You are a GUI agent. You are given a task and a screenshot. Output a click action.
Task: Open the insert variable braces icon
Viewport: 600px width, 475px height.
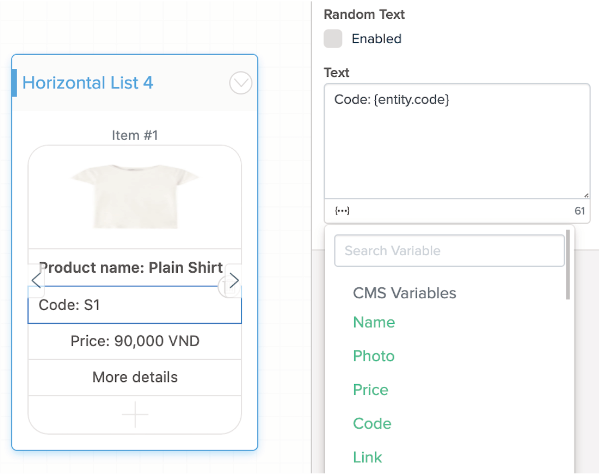(x=342, y=211)
